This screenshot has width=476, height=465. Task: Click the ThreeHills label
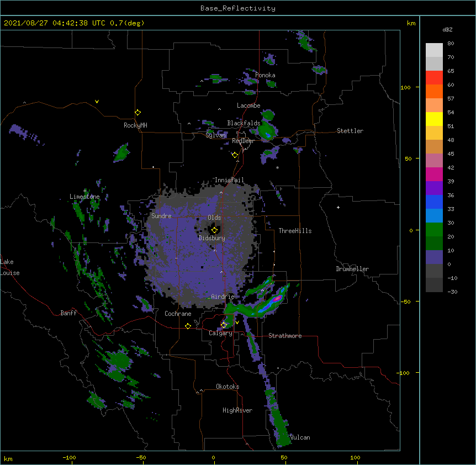295,231
